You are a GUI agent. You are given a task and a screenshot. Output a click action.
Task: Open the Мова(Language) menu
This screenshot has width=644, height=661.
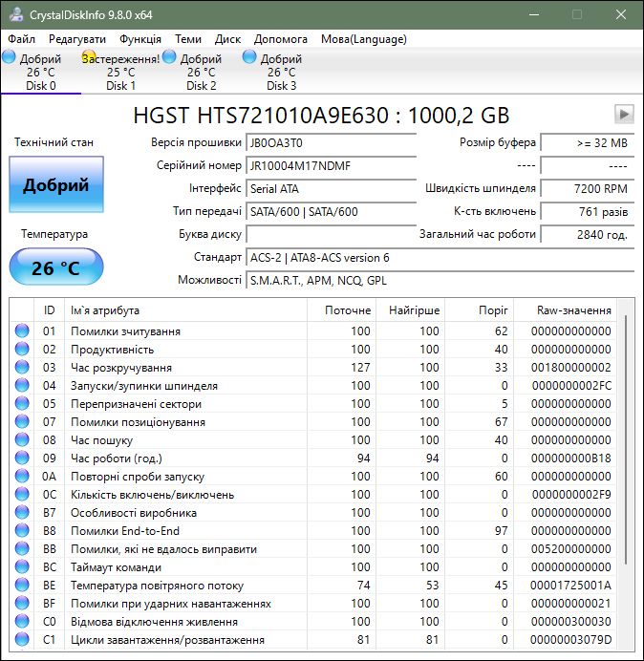coord(363,39)
